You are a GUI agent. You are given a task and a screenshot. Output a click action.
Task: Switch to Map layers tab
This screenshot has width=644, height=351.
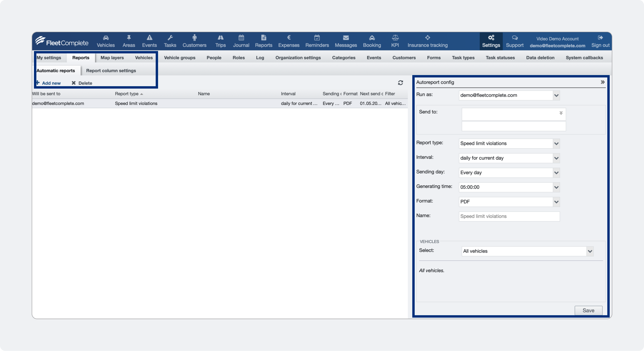112,57
